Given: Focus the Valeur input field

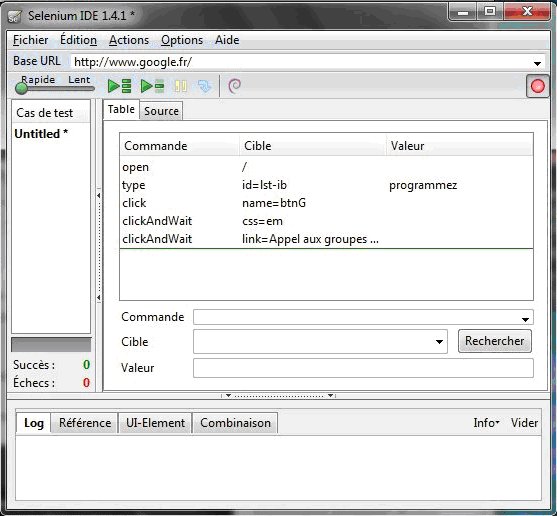Looking at the screenshot, I should point(363,368).
